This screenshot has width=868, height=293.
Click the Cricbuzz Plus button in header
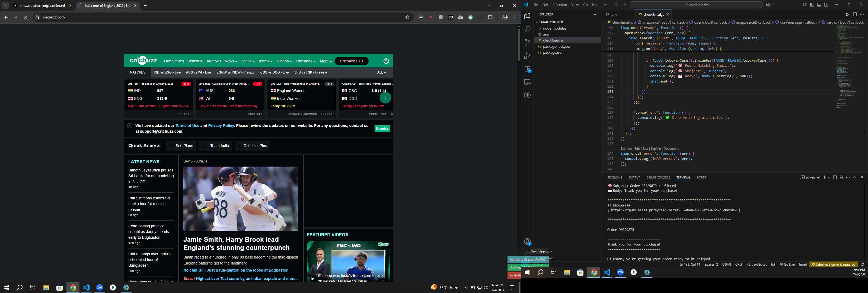point(352,61)
